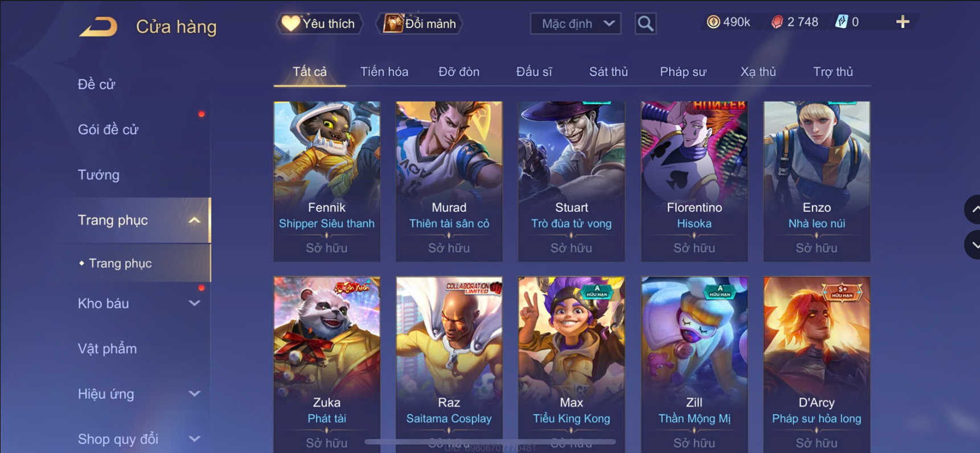
Task: Expand the Hiệu ứng sidebar section
Action: 194,394
